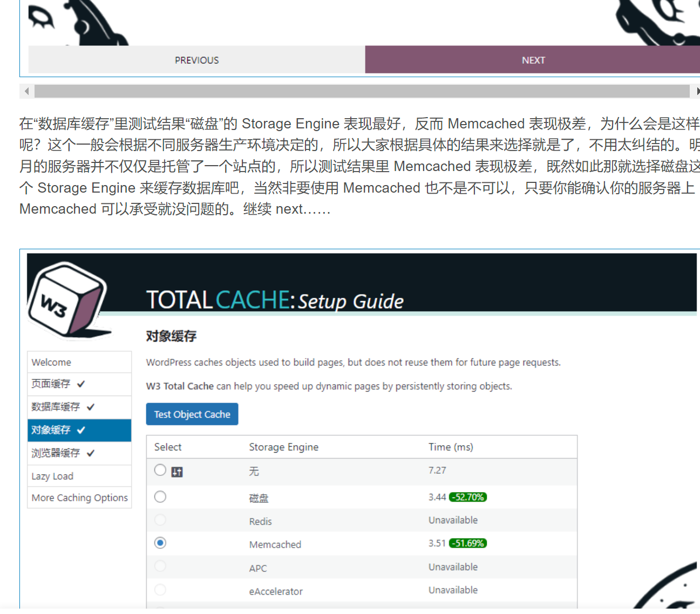Click the Time (ms) column header
This screenshot has width=700, height=614.
pyautogui.click(x=451, y=447)
